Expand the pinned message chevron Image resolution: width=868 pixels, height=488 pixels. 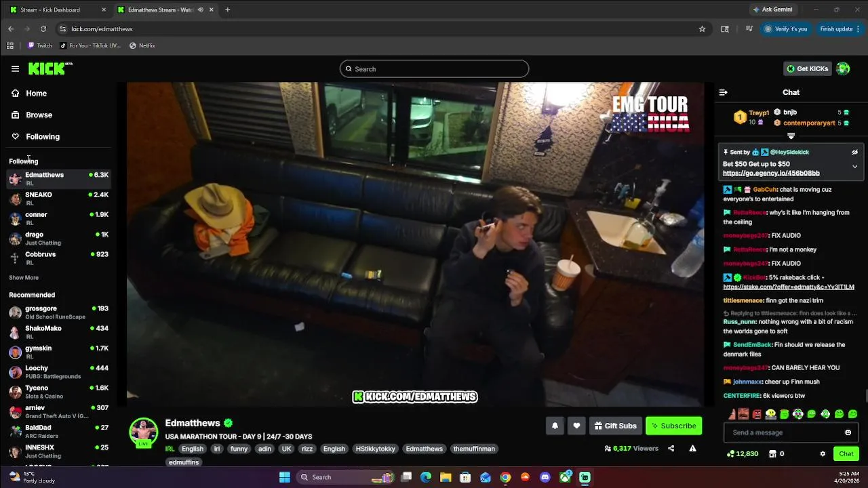(x=854, y=166)
